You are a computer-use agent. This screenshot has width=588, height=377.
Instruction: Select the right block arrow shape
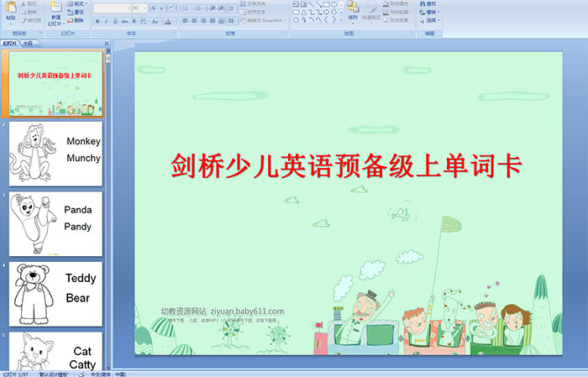click(326, 12)
